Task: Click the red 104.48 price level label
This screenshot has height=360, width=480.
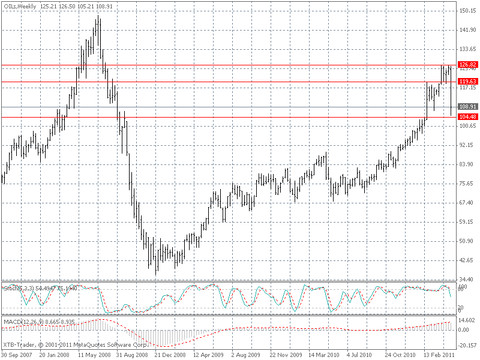Action: [468, 117]
